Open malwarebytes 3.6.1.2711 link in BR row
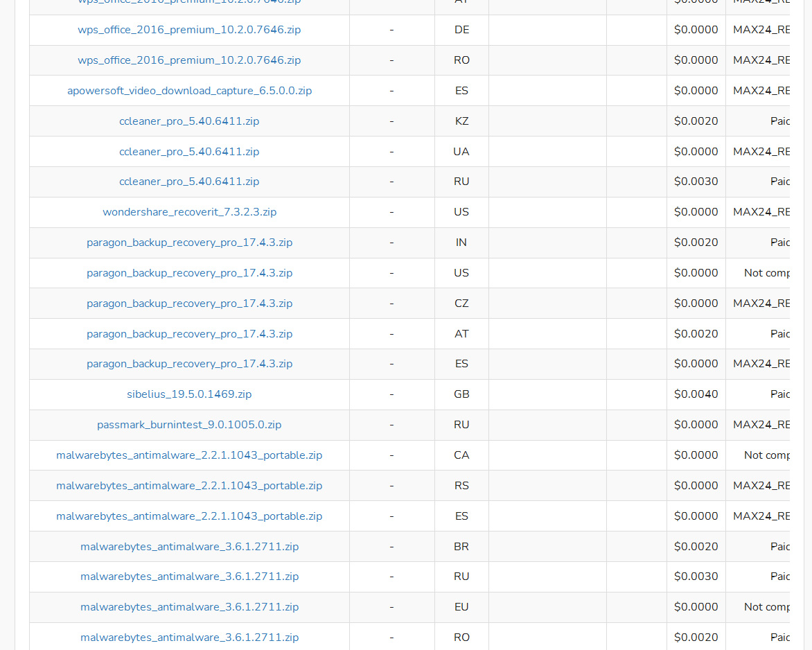Screen dimensions: 812x650 click(x=190, y=547)
